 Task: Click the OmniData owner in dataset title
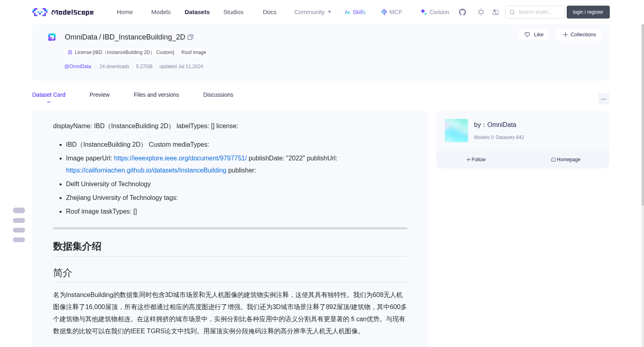(81, 37)
